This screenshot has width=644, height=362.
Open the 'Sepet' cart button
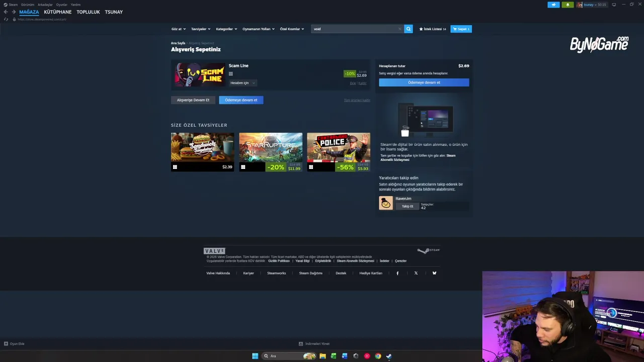tap(461, 29)
